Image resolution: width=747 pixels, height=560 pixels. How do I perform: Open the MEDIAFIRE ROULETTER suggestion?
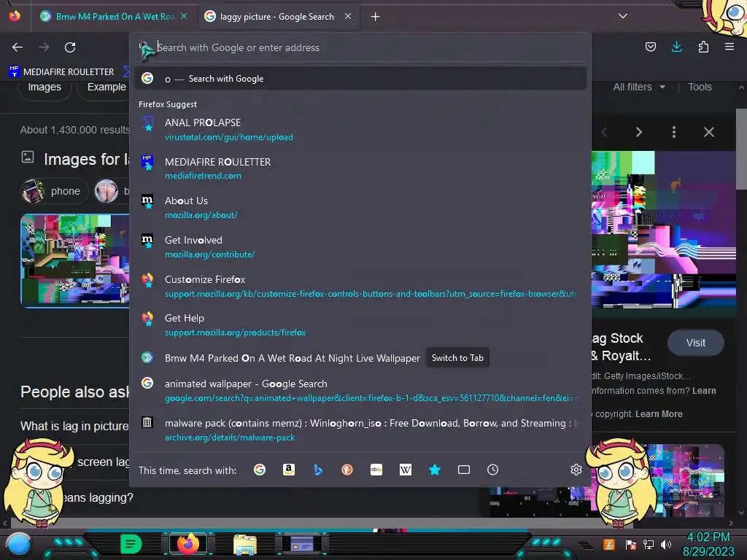point(360,168)
